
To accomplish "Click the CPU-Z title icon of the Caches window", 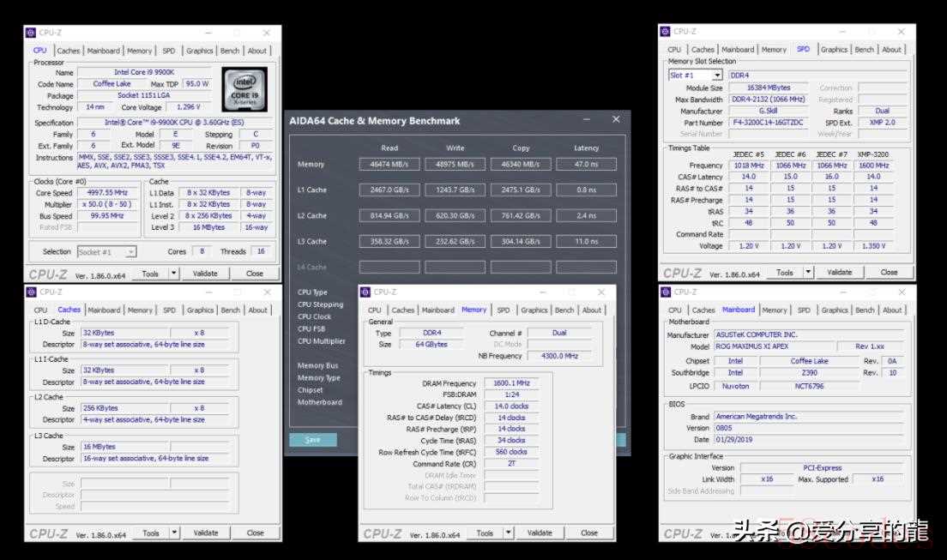I will coord(32,292).
